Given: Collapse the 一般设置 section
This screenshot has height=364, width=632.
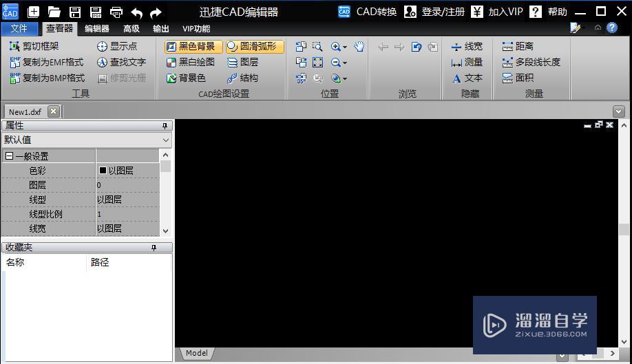Looking at the screenshot, I should [x=9, y=156].
